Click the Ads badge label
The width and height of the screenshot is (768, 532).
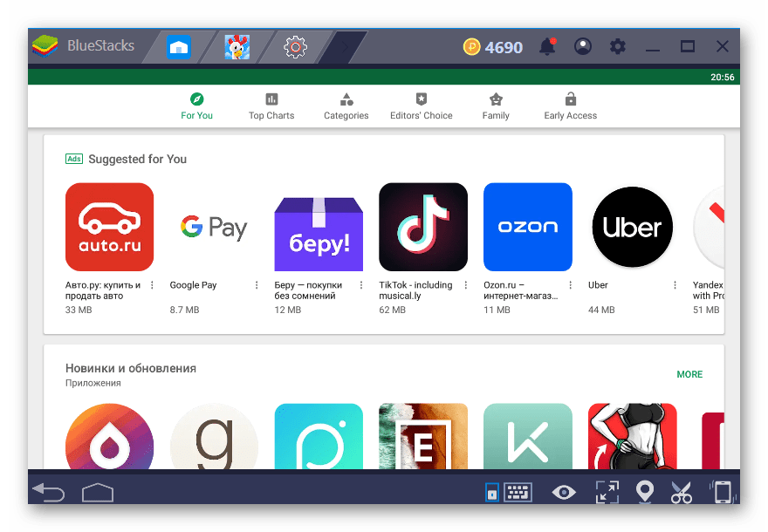pos(74,159)
